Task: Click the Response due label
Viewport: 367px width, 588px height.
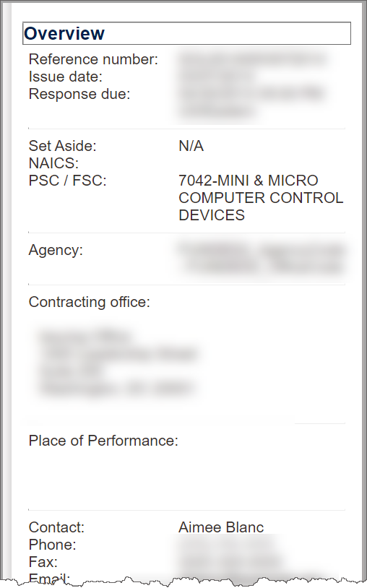Action: pyautogui.click(x=79, y=94)
